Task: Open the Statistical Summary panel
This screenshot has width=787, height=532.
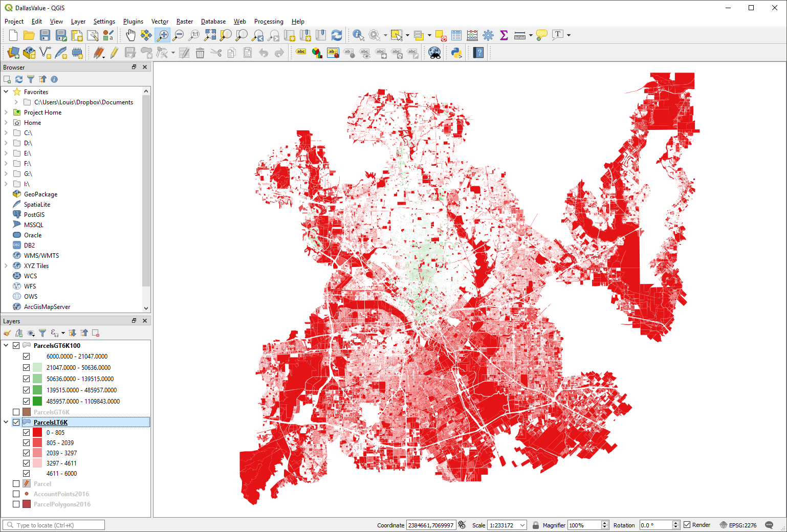Action: point(504,35)
